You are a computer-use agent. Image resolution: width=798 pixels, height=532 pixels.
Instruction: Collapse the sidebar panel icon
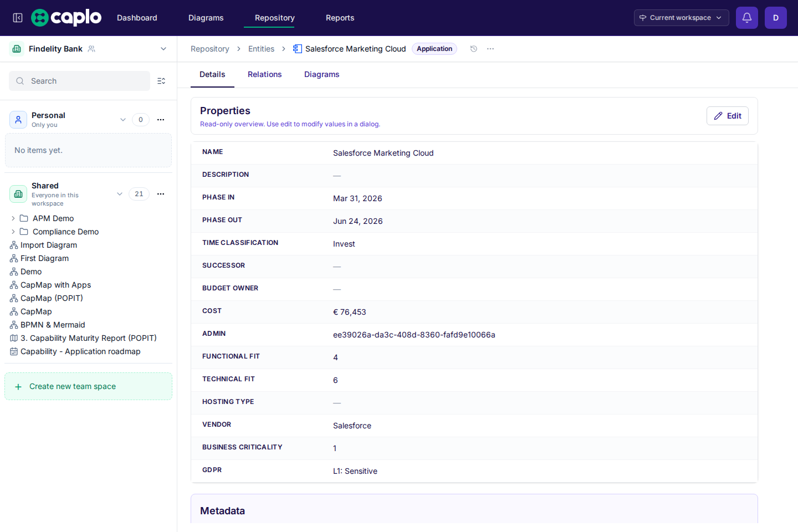[x=18, y=18]
